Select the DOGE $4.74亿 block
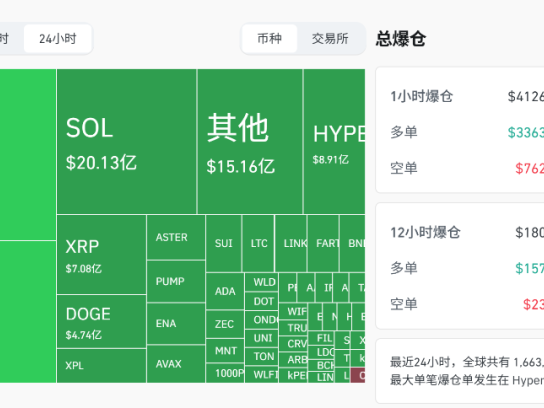Image resolution: width=544 pixels, height=408 pixels. click(101, 322)
